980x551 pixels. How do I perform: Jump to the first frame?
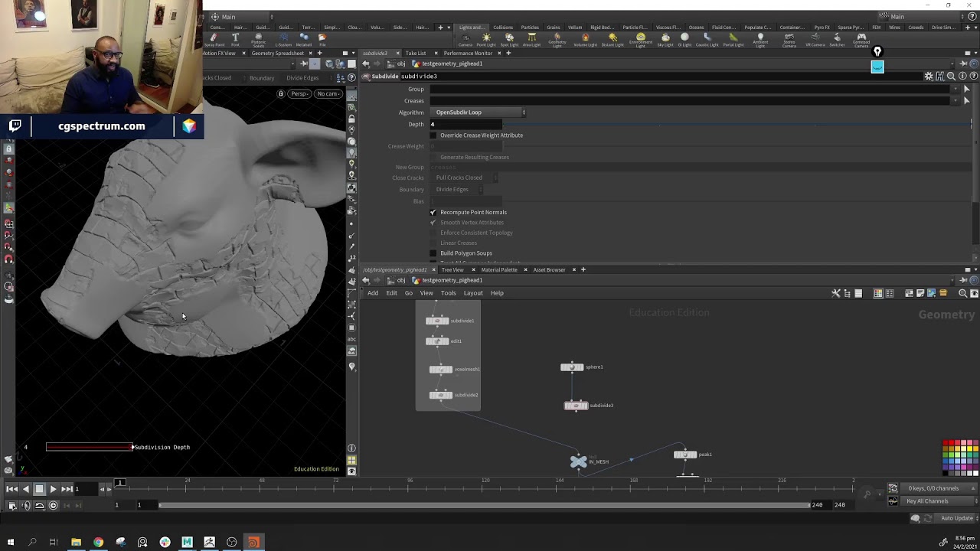click(x=12, y=489)
